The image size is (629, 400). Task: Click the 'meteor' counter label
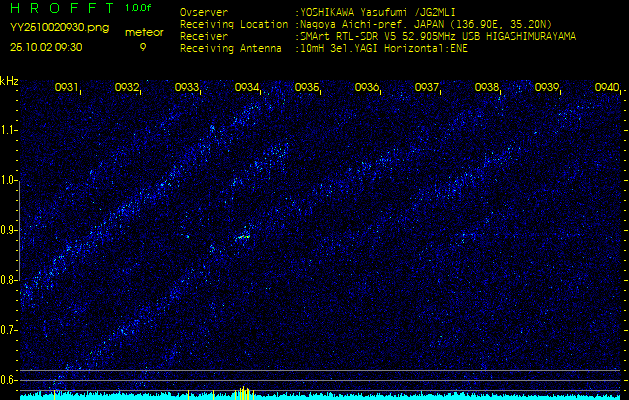point(144,33)
